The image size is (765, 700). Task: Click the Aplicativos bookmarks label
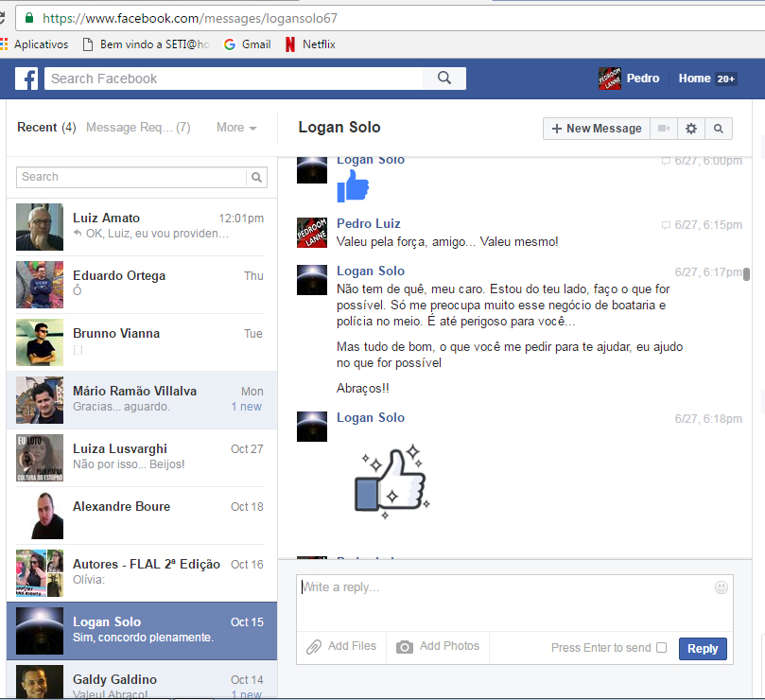[41, 44]
